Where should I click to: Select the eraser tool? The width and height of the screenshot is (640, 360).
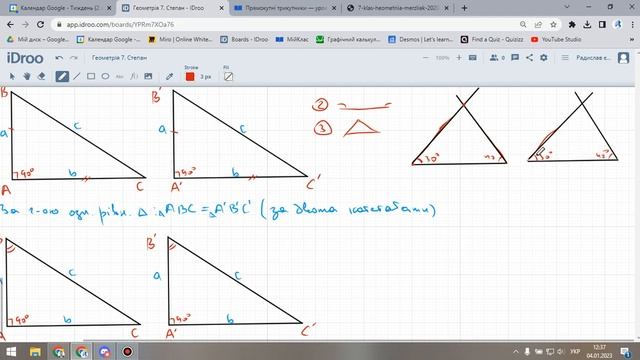[x=41, y=76]
